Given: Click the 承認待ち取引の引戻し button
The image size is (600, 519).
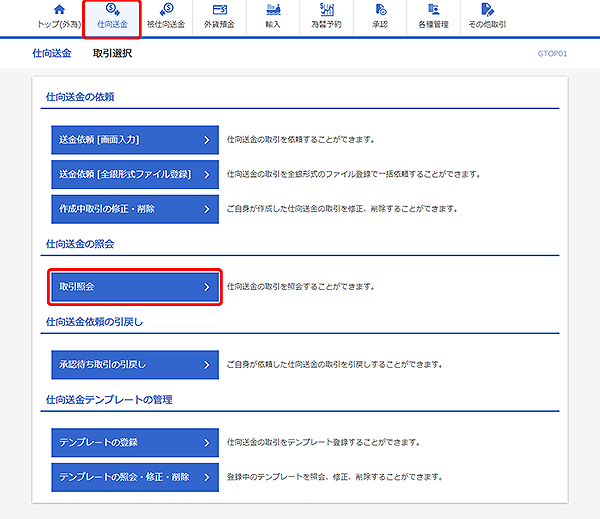Looking at the screenshot, I should click(135, 365).
